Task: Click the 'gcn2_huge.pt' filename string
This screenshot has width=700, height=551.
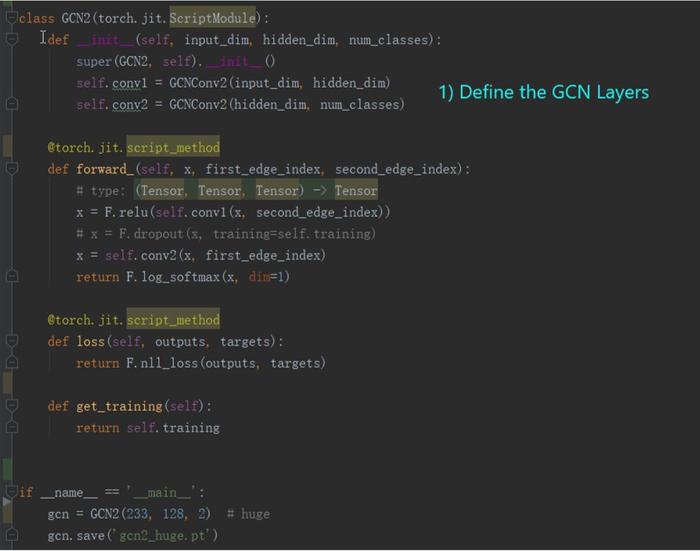Action: click(x=162, y=535)
